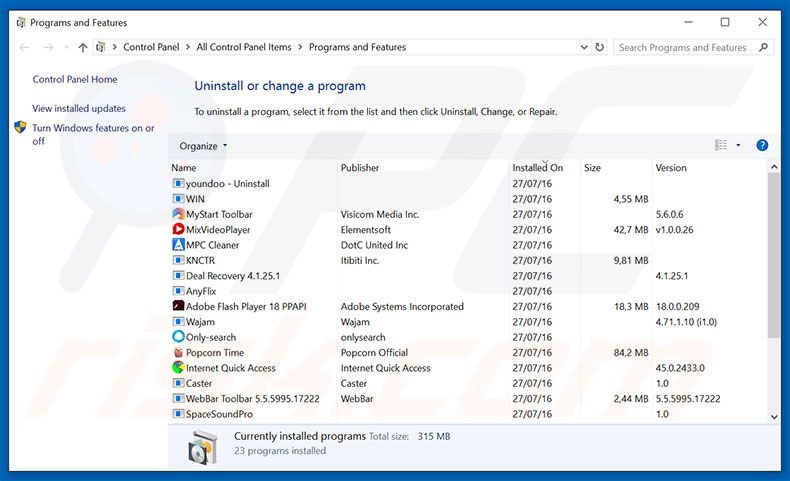Select the 45.0.2433.0 version cell
The image size is (790, 481).
point(680,368)
